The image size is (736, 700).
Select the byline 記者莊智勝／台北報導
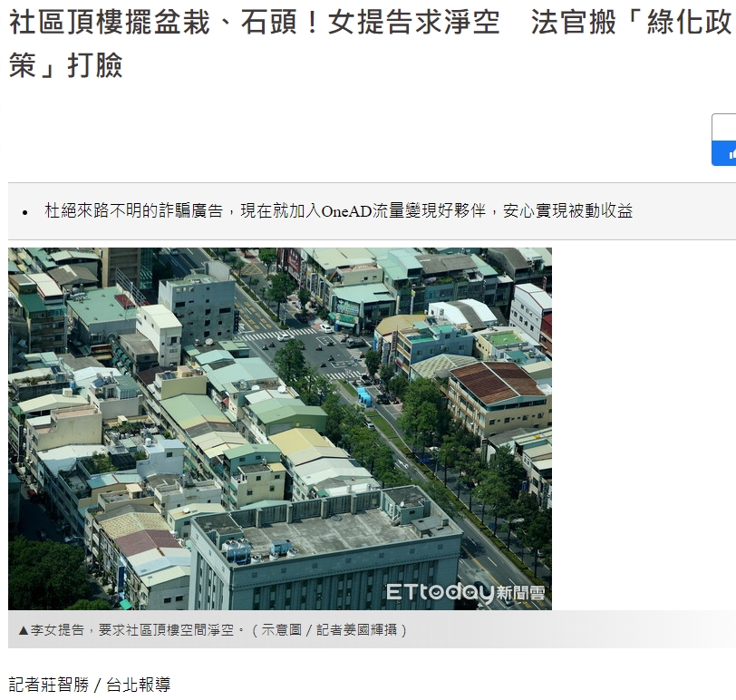[90, 685]
